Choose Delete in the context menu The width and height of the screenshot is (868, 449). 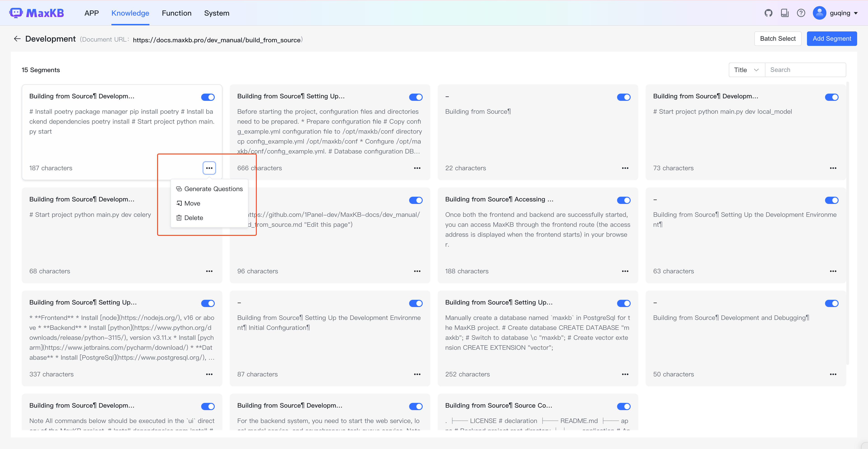tap(209, 218)
